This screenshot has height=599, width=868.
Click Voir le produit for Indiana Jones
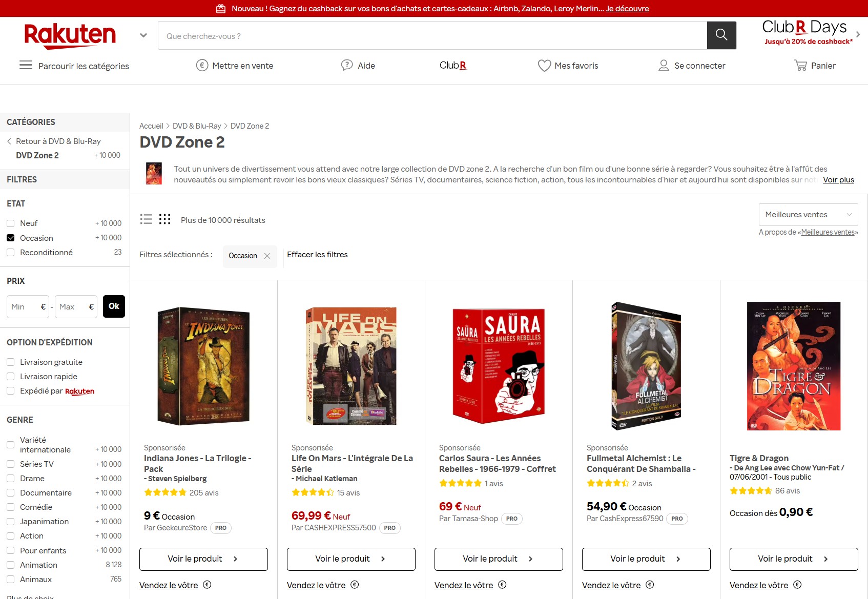[x=203, y=559]
